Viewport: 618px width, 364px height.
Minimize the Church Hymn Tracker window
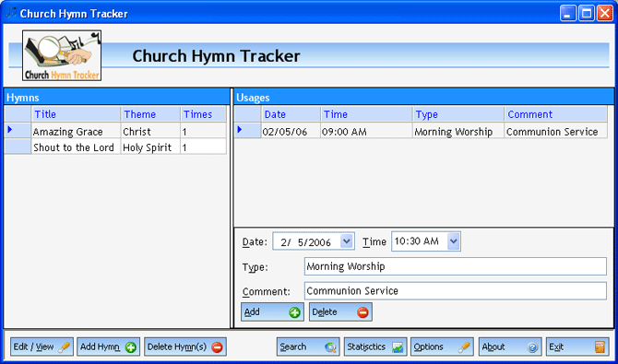click(x=568, y=14)
